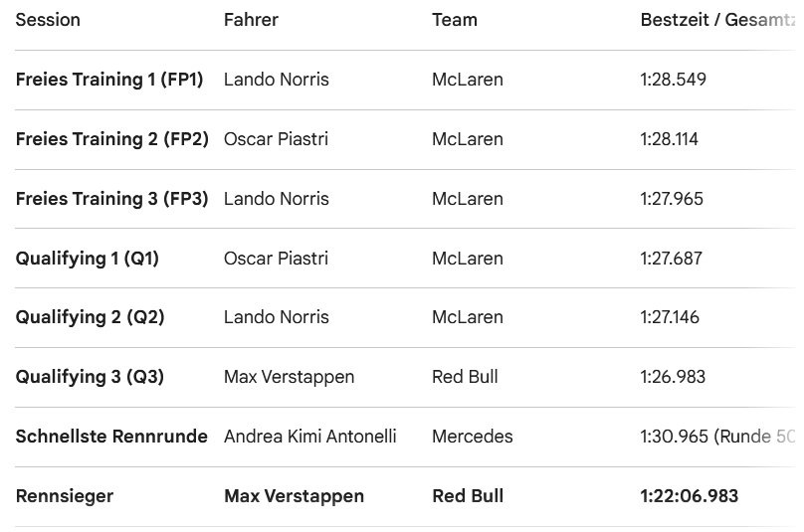The width and height of the screenshot is (804, 532).
Task: Click the Mercedes team cell
Action: (x=473, y=437)
